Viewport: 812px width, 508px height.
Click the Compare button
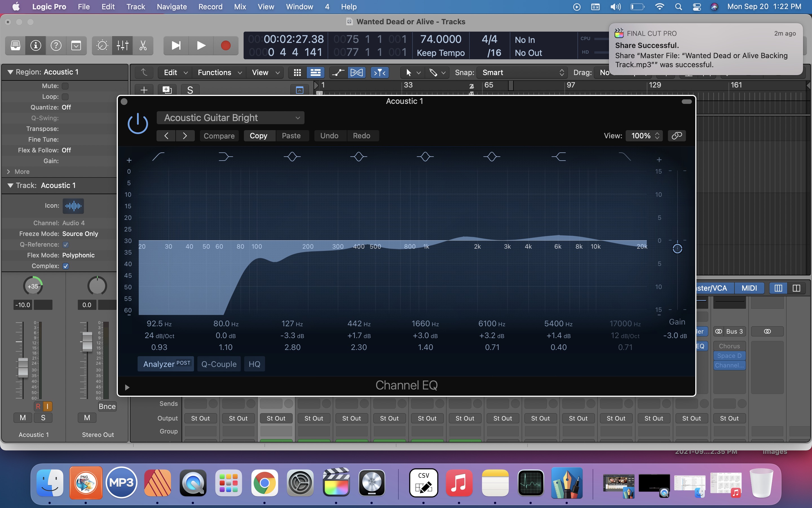point(219,136)
